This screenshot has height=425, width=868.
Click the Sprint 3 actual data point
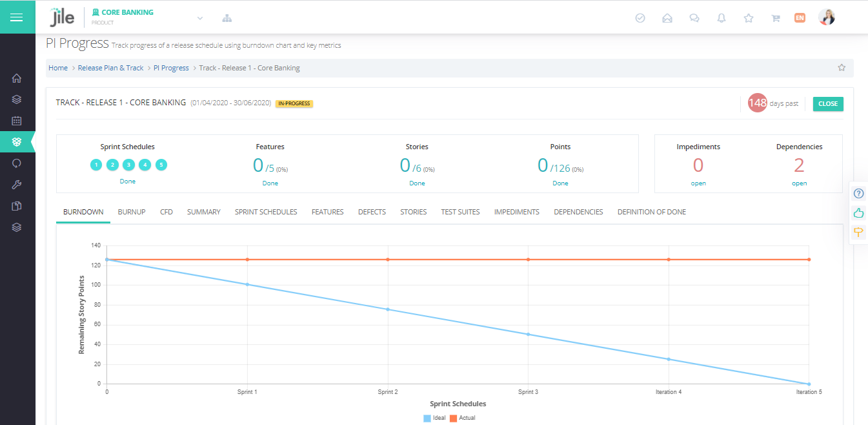528,260
